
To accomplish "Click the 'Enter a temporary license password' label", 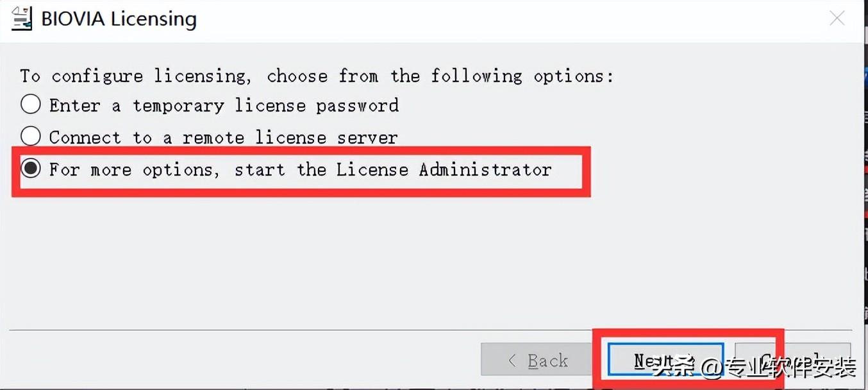I will 224,105.
